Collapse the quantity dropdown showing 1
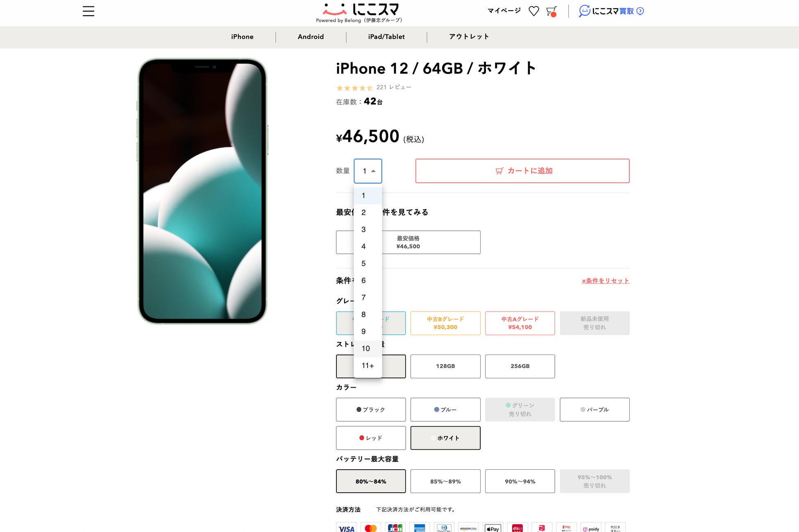 click(368, 171)
